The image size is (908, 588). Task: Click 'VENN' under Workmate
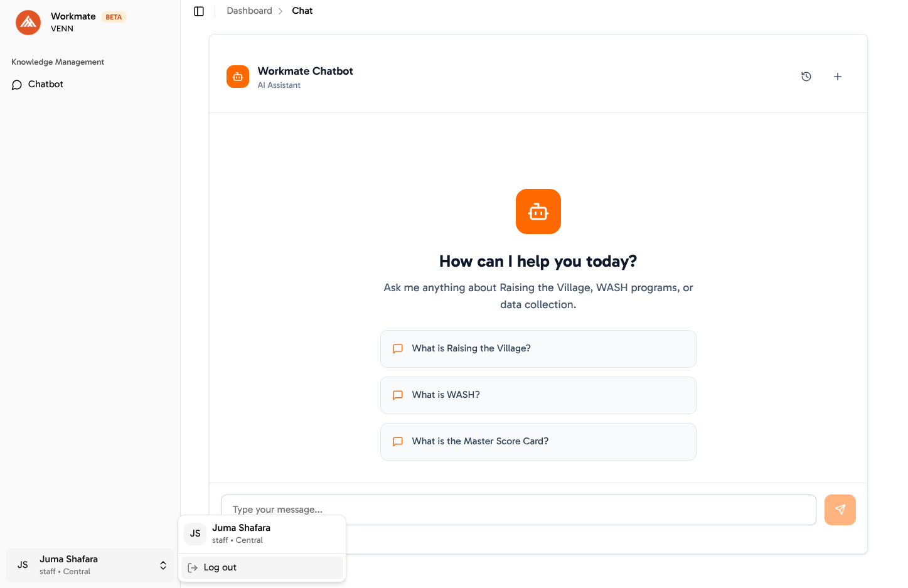(x=62, y=29)
